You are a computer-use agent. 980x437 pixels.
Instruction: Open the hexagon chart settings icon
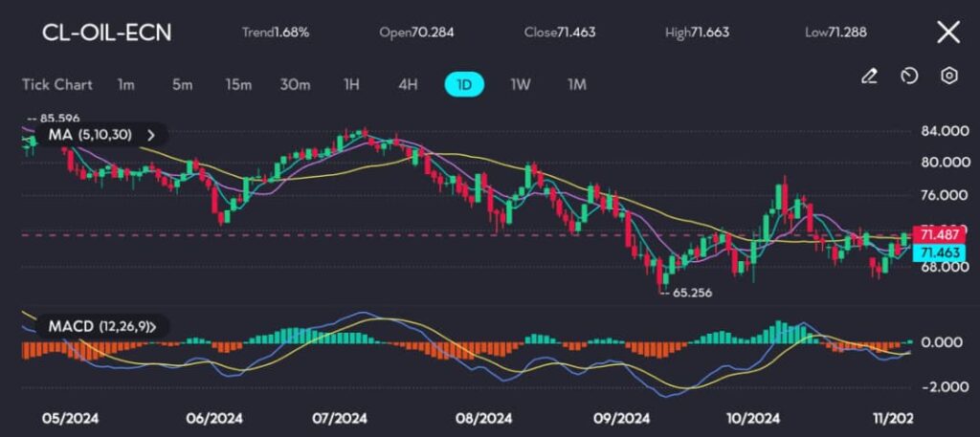coord(949,76)
